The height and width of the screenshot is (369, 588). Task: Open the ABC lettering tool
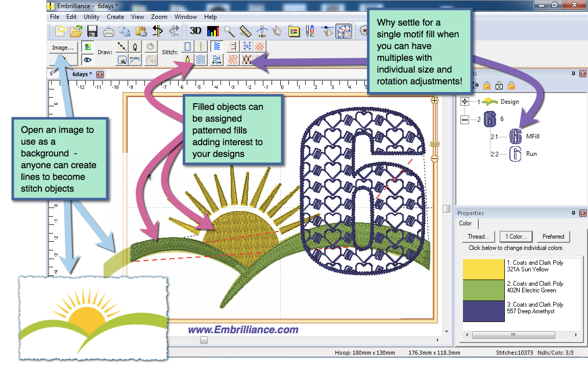310,31
